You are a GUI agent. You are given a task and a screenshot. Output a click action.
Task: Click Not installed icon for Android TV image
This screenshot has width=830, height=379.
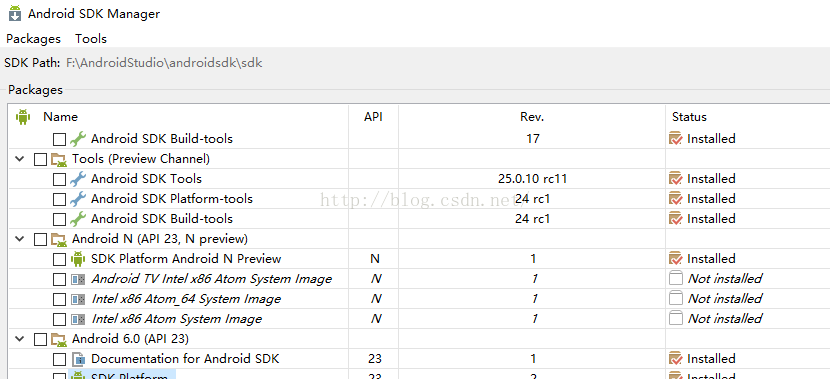[676, 278]
